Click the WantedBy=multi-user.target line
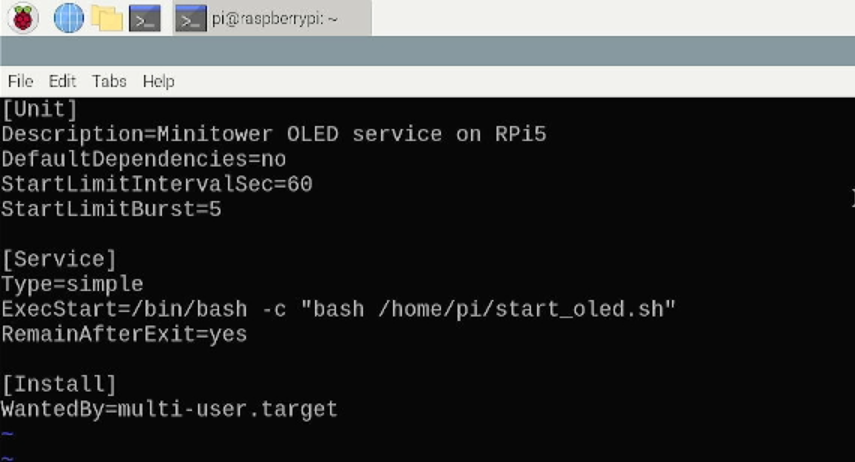855x462 pixels. click(170, 410)
